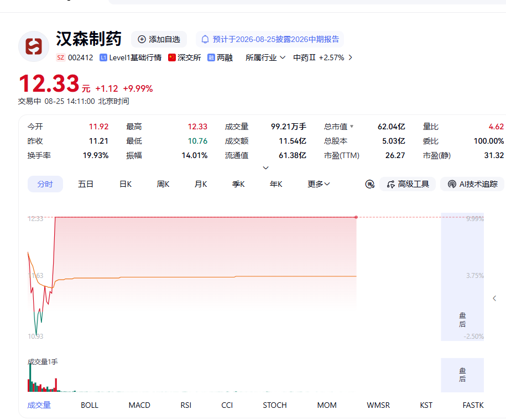Click the stock code 002412
The image size is (506, 420).
80,57
